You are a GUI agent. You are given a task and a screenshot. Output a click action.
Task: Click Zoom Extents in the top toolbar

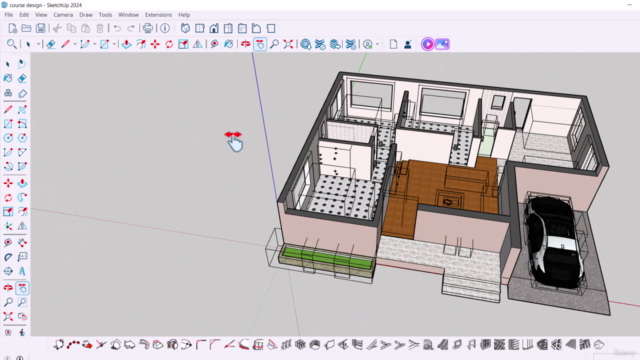pos(288,44)
